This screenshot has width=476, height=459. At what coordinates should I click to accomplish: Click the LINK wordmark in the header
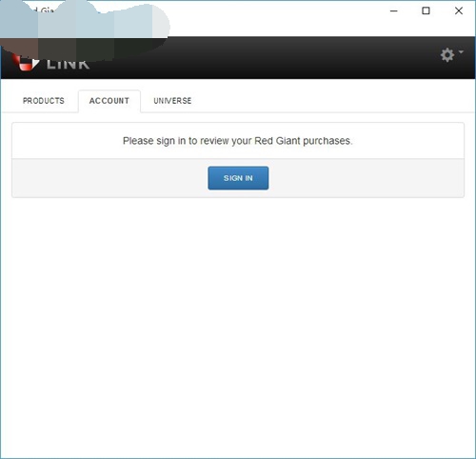[68, 64]
